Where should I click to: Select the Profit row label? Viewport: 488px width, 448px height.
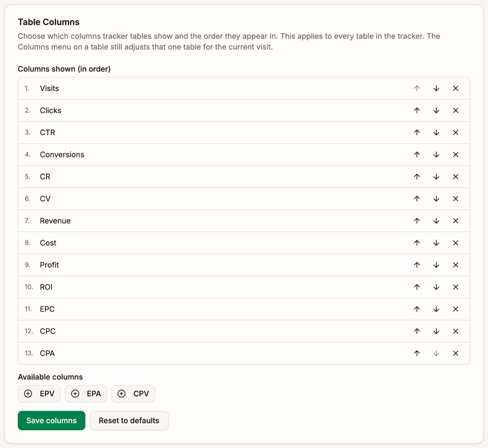(49, 265)
